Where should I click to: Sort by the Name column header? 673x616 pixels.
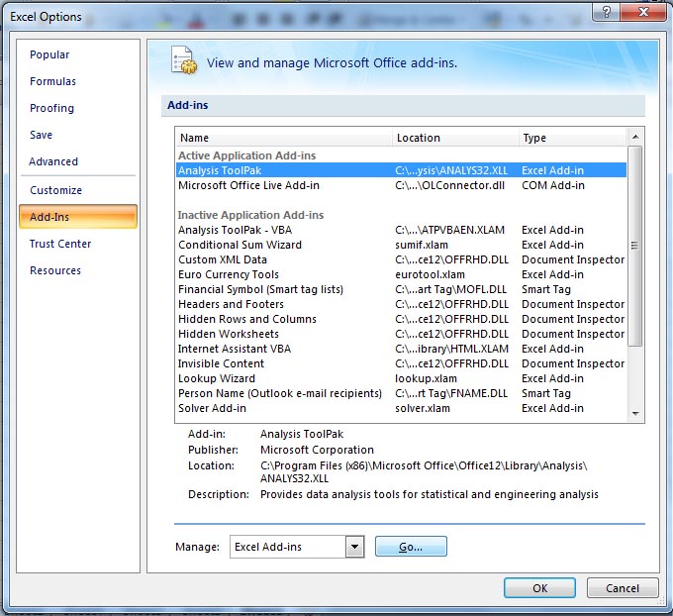(284, 138)
